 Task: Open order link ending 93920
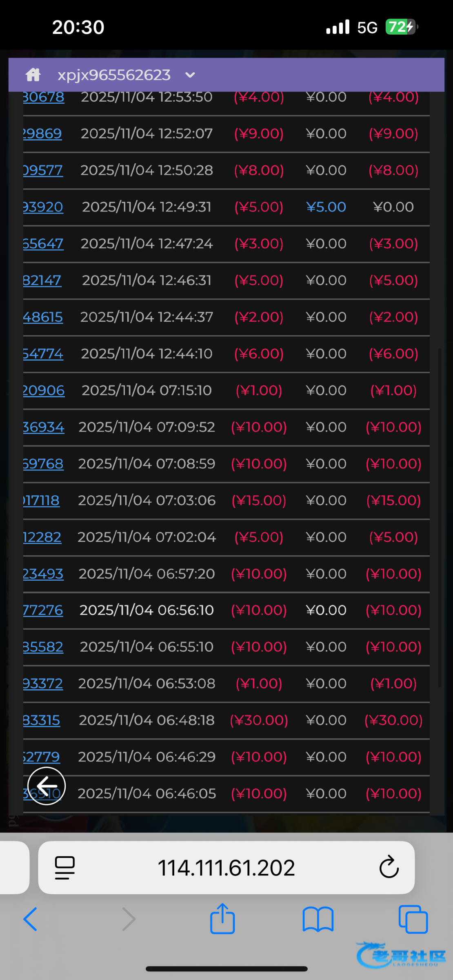coord(43,207)
